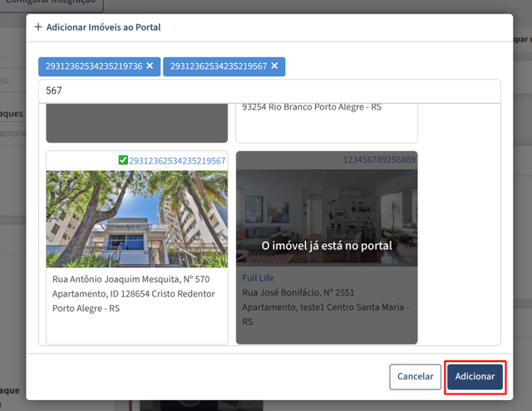Click the Cancelar button
532x411 pixels.
pos(415,376)
